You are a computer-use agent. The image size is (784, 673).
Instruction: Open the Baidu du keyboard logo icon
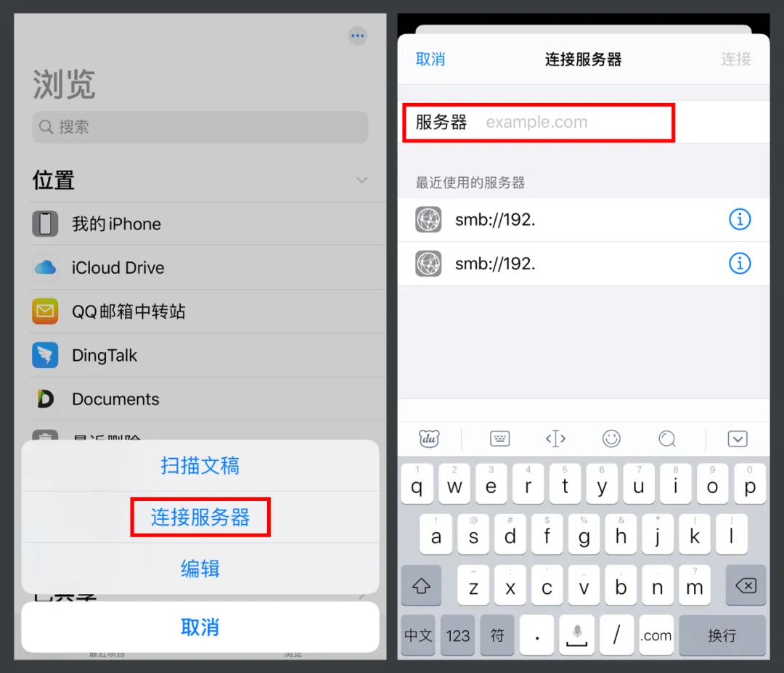(x=429, y=439)
